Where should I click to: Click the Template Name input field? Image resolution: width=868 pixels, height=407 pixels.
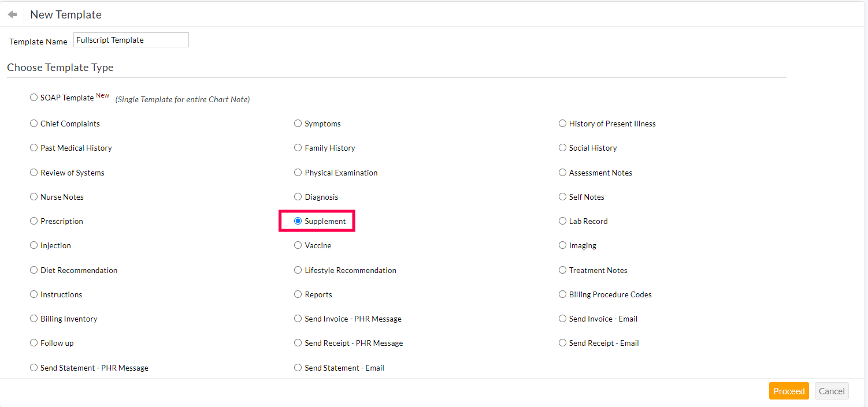point(131,40)
